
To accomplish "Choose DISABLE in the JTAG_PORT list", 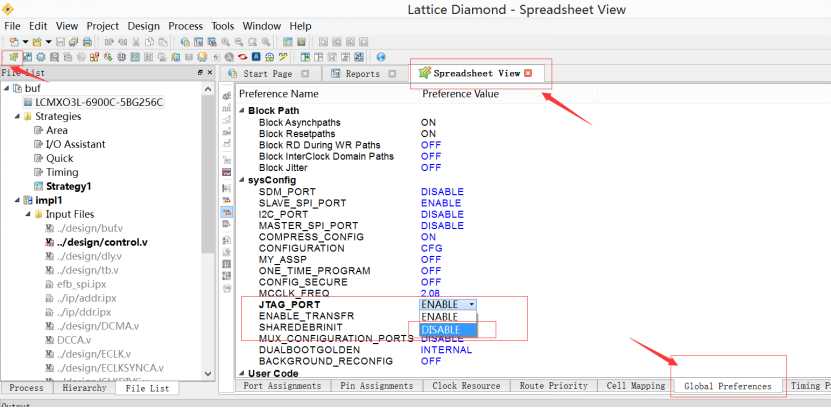I will (448, 330).
